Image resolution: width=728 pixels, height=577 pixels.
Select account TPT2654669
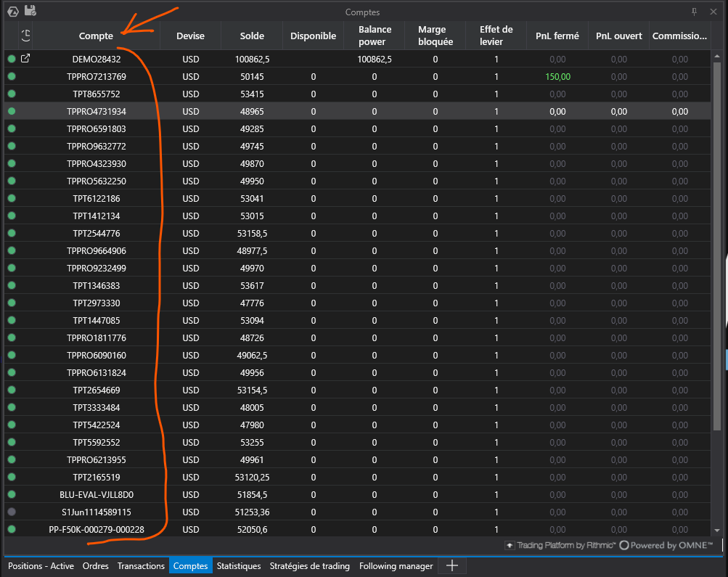point(358,390)
